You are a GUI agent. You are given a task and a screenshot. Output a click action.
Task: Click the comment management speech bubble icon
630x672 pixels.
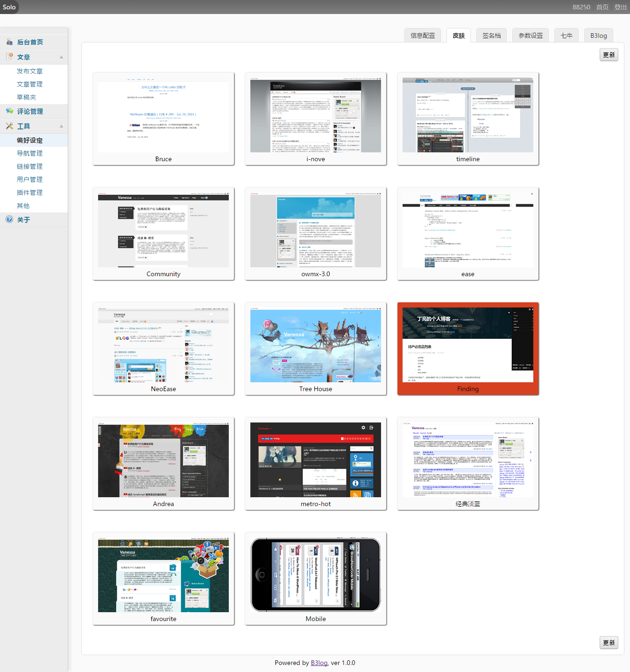(9, 111)
